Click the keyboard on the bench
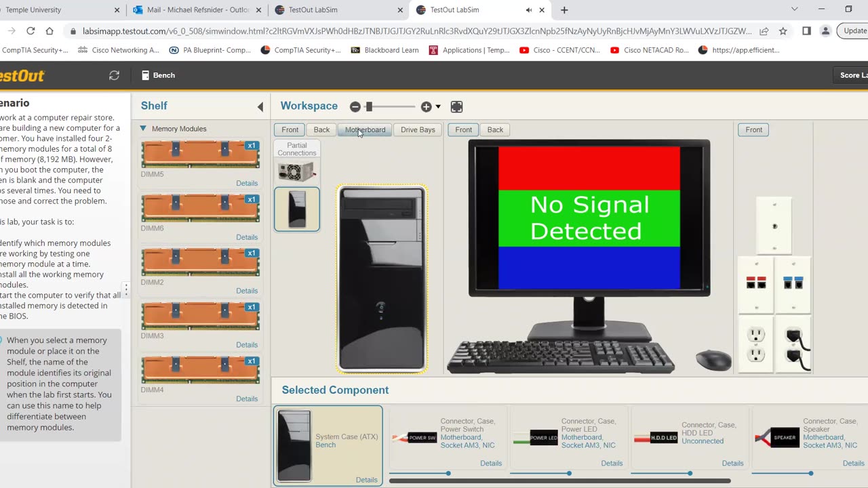The width and height of the screenshot is (868, 488). [x=560, y=357]
